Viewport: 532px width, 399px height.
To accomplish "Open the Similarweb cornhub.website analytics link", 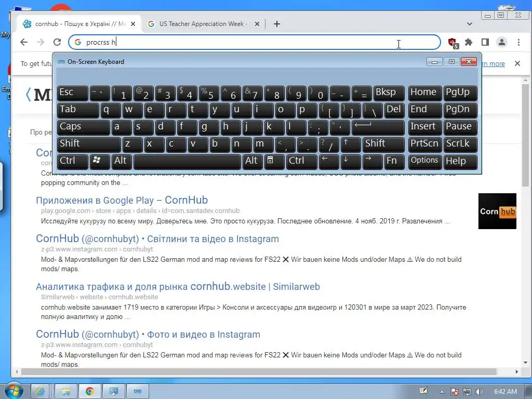I will click(178, 286).
